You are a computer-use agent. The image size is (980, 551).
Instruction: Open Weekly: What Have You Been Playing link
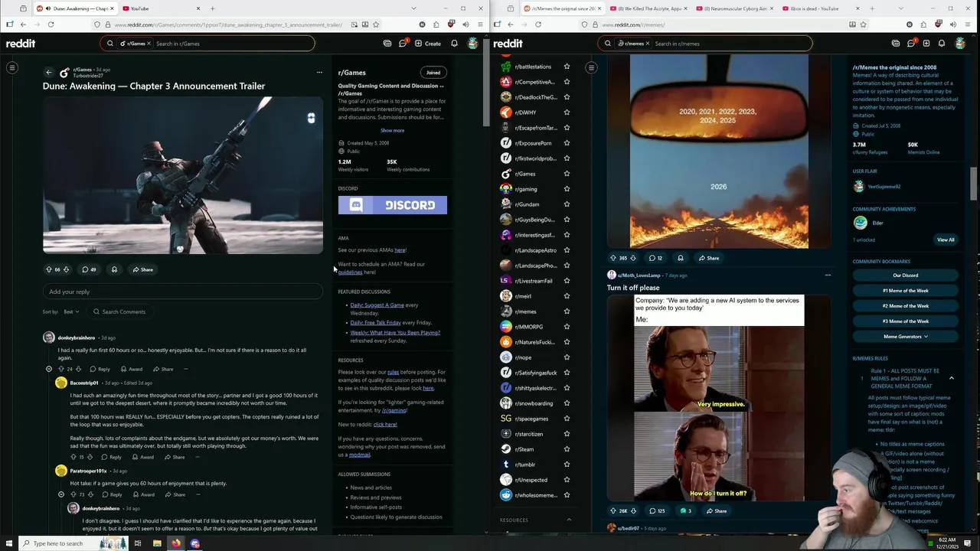point(395,333)
